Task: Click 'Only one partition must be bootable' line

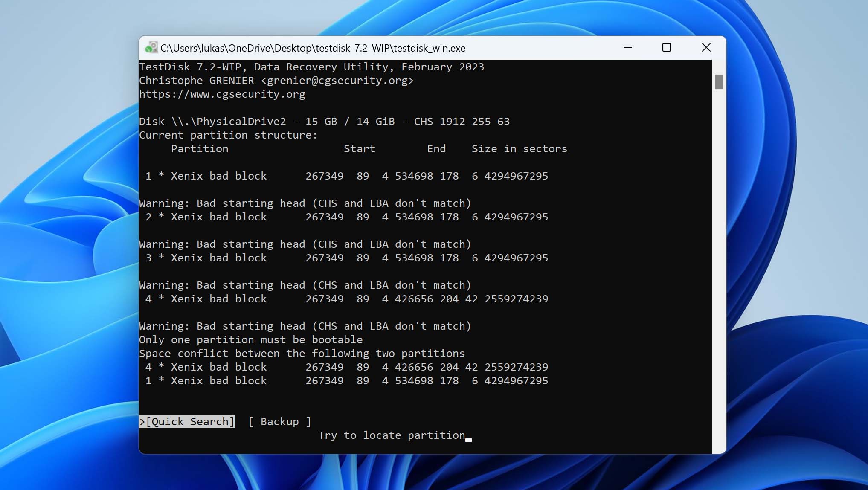Action: tap(251, 339)
